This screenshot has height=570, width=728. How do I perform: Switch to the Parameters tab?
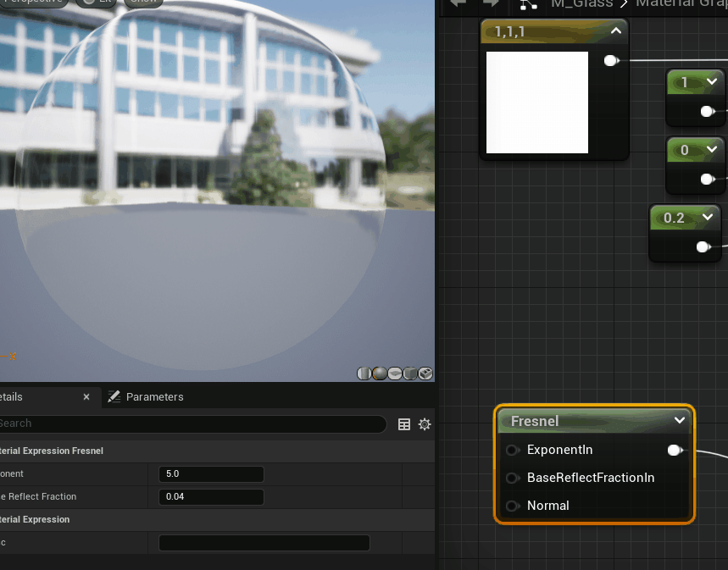145,397
